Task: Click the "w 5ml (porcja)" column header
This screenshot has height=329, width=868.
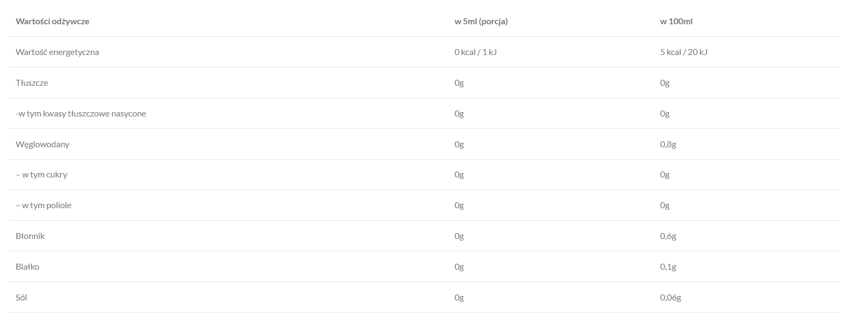Action: (x=481, y=22)
